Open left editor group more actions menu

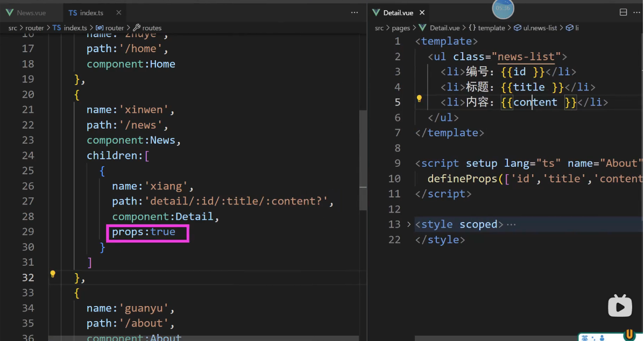click(355, 13)
